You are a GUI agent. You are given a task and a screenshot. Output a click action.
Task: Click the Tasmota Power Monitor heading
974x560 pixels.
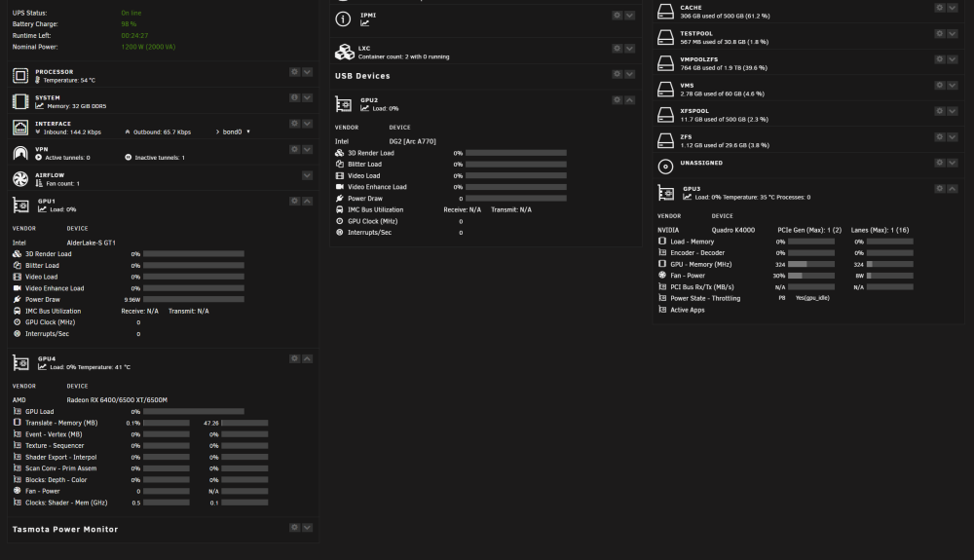pyautogui.click(x=65, y=529)
